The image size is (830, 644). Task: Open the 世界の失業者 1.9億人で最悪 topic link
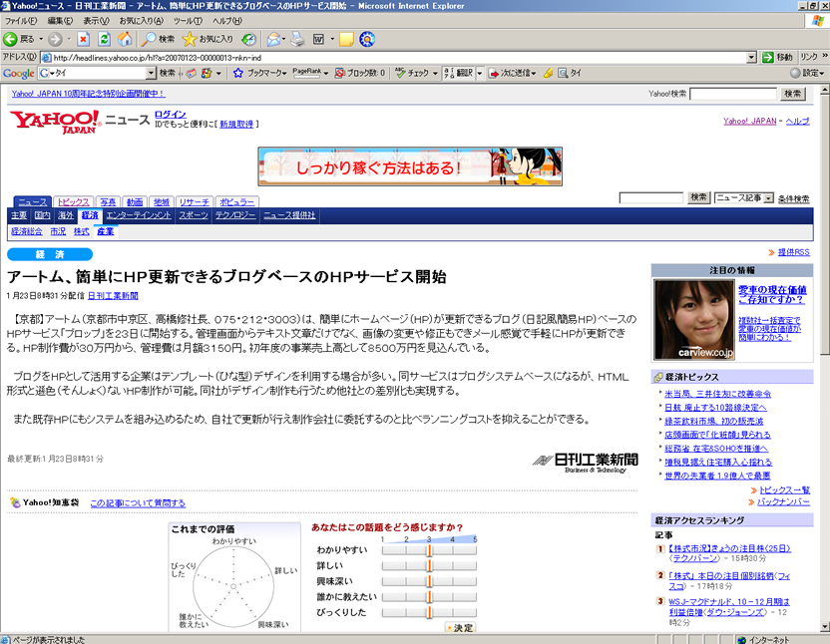coord(717,476)
